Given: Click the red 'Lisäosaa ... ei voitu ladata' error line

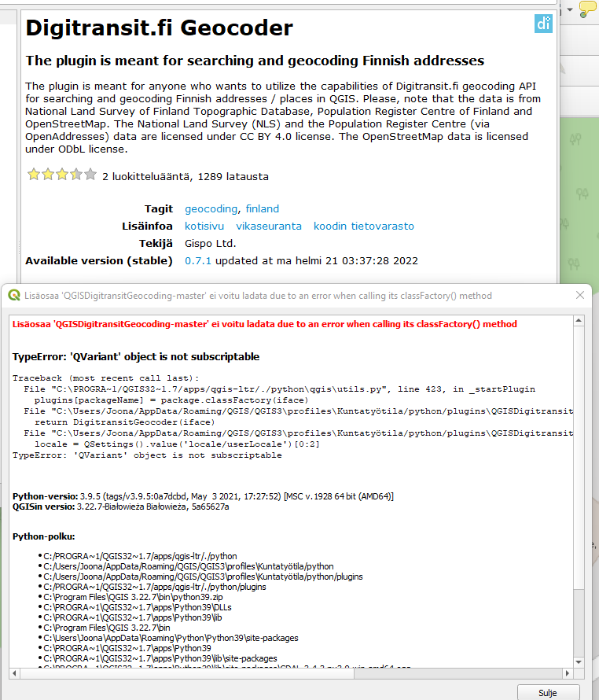Looking at the screenshot, I should (265, 324).
